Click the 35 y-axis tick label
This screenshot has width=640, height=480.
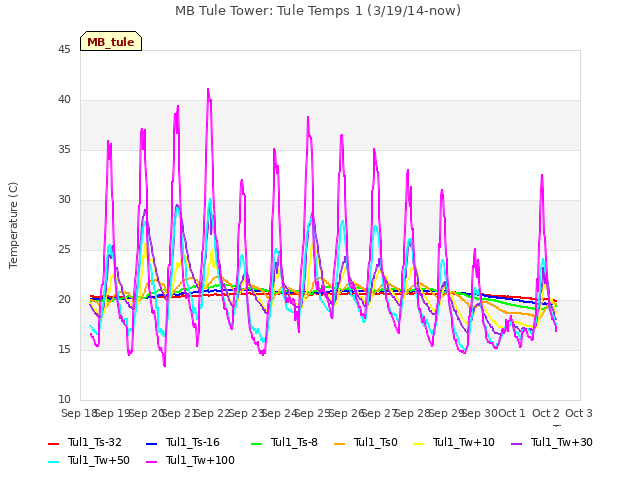(x=64, y=149)
